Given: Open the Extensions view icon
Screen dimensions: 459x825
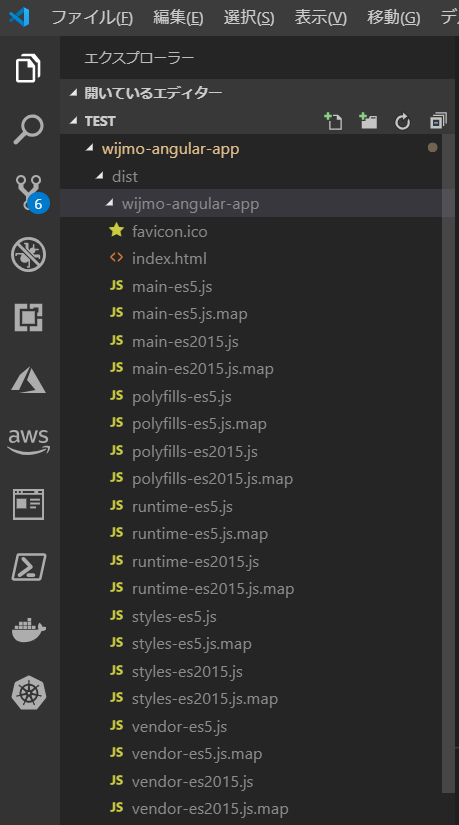Looking at the screenshot, I should tap(28, 317).
